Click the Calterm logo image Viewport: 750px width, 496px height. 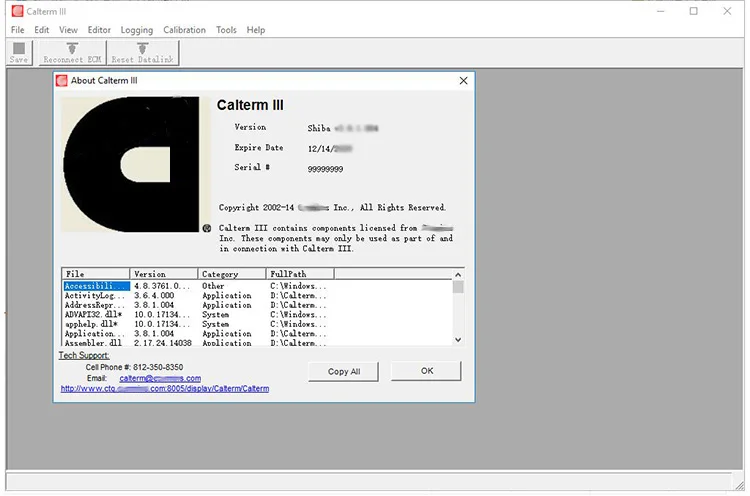tap(134, 164)
